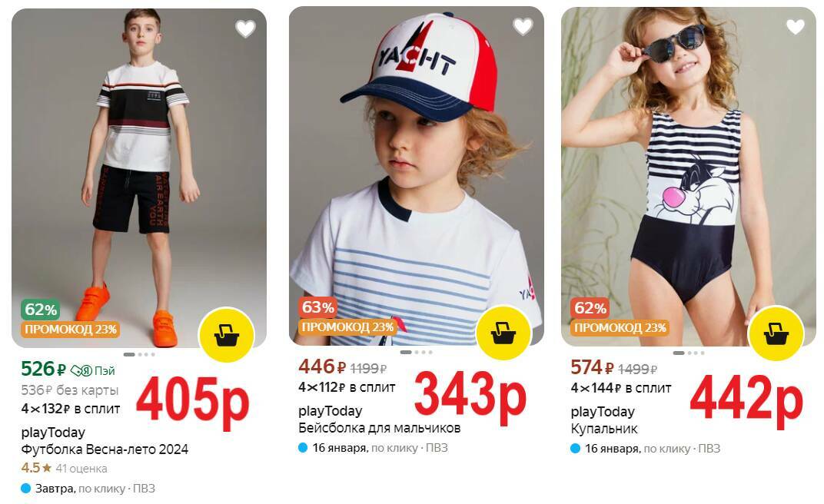Click playToday brand name under swimsuit price

click(x=603, y=412)
